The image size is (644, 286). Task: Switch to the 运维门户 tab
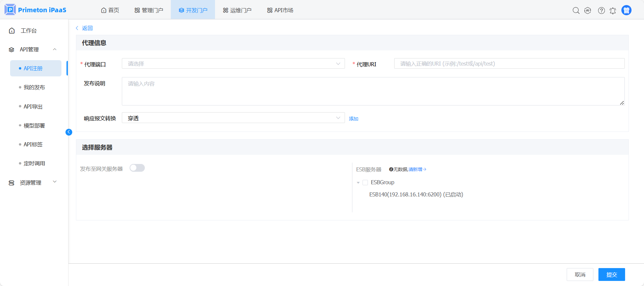(x=237, y=10)
